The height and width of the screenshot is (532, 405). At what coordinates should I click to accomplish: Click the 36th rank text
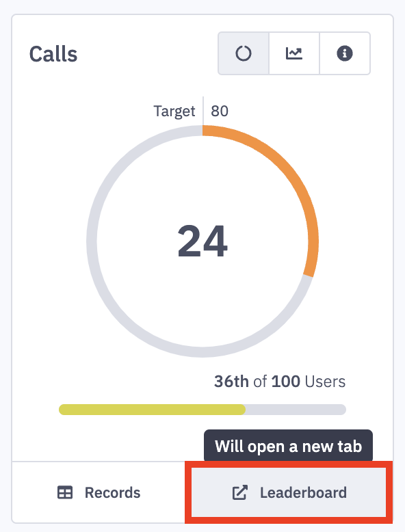point(231,382)
